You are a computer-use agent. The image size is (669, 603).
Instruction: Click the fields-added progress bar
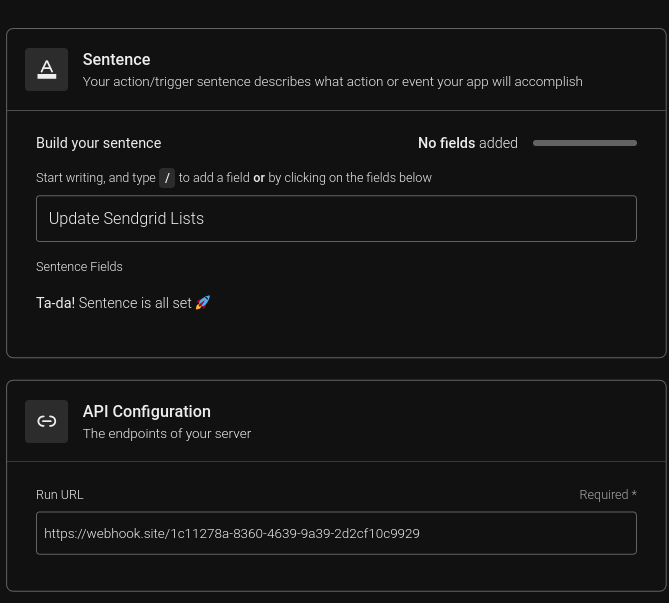coord(585,143)
